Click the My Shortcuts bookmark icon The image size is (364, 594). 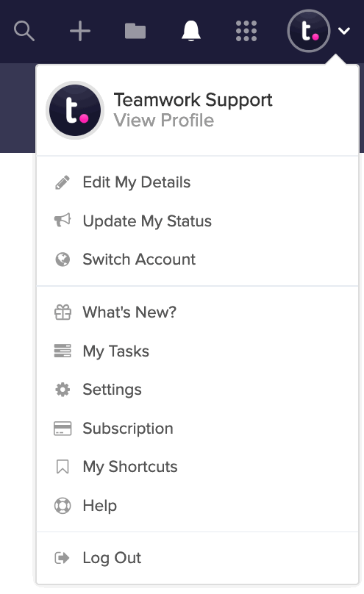tap(63, 467)
